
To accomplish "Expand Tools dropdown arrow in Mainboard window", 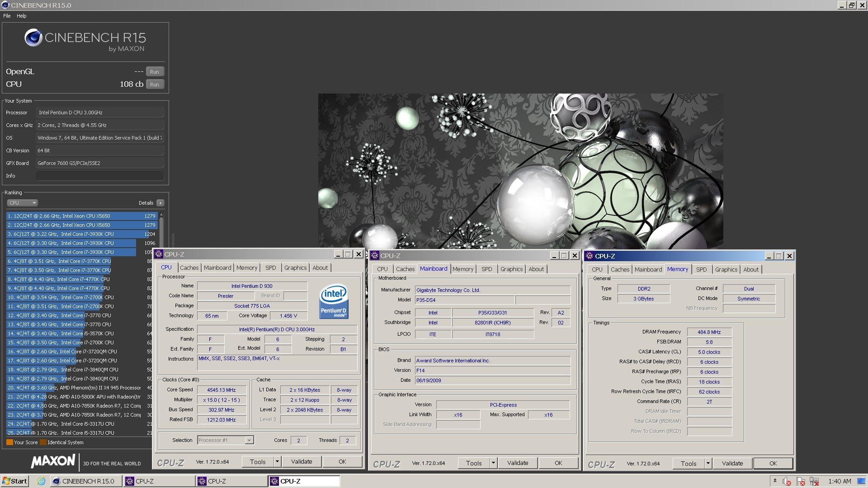I will 493,463.
